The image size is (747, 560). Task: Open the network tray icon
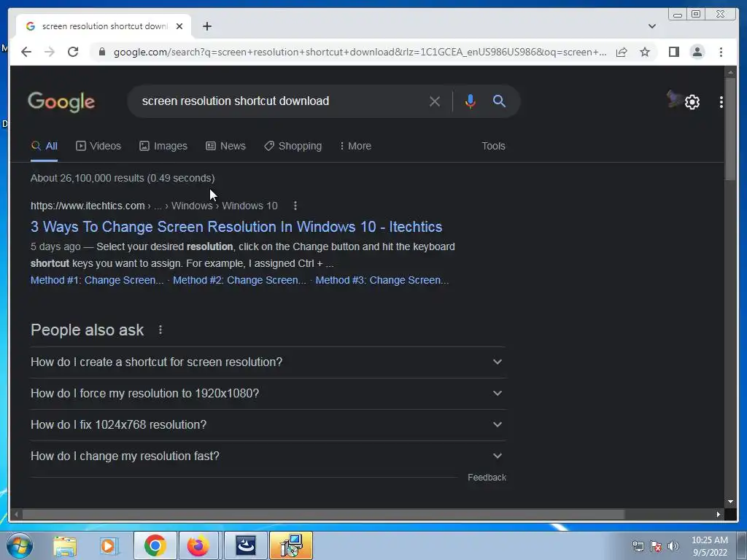point(638,546)
